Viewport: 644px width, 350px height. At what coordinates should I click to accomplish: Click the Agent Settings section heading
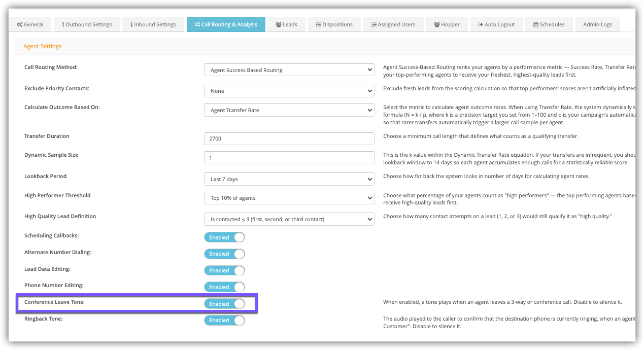click(43, 46)
